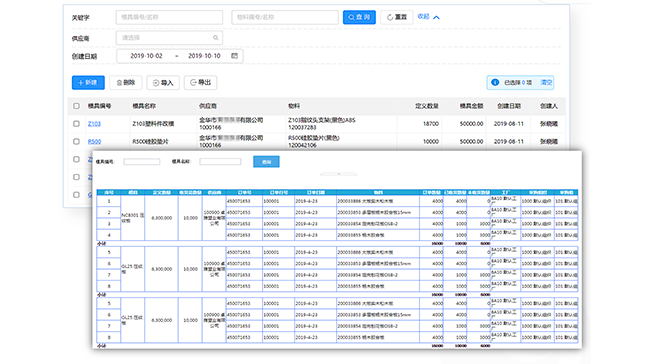Click the 18700 quantity cell
The image size is (648, 364).
(431, 124)
